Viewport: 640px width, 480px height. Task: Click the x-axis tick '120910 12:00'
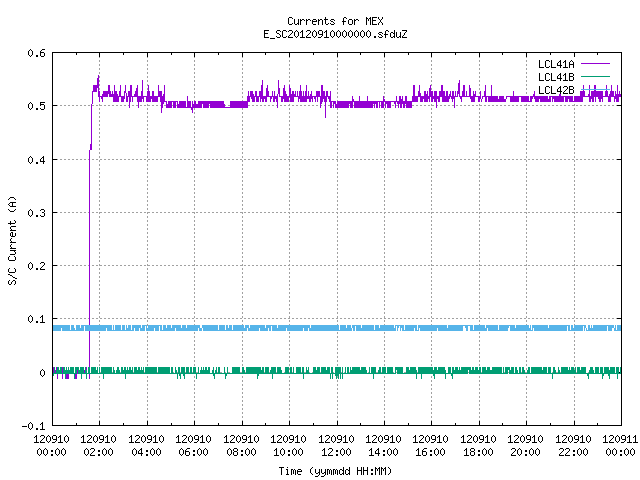click(x=336, y=446)
